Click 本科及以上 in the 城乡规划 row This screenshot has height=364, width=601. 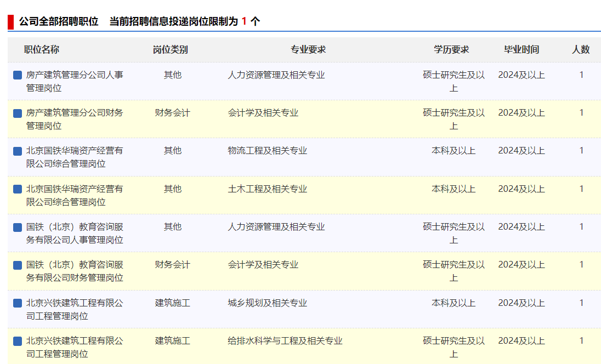point(454,303)
